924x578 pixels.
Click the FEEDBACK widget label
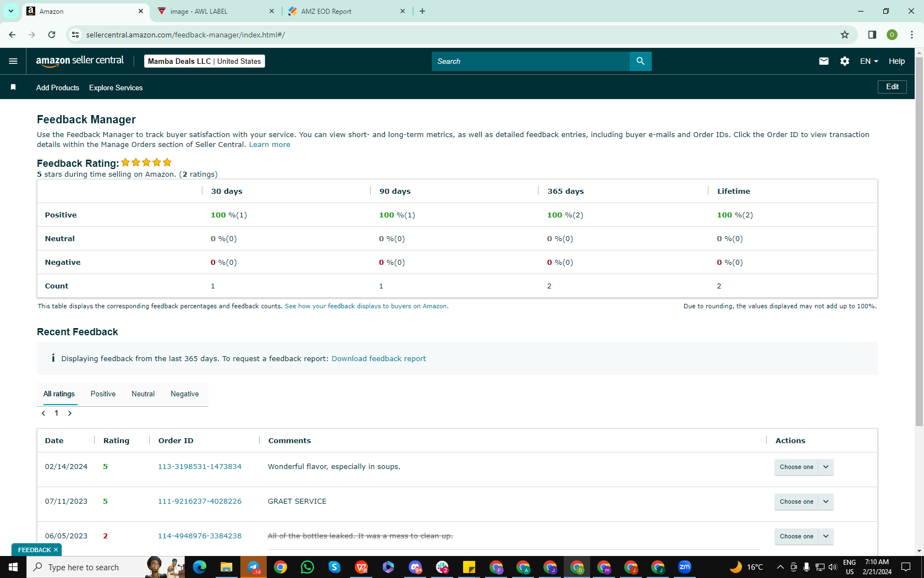(34, 550)
